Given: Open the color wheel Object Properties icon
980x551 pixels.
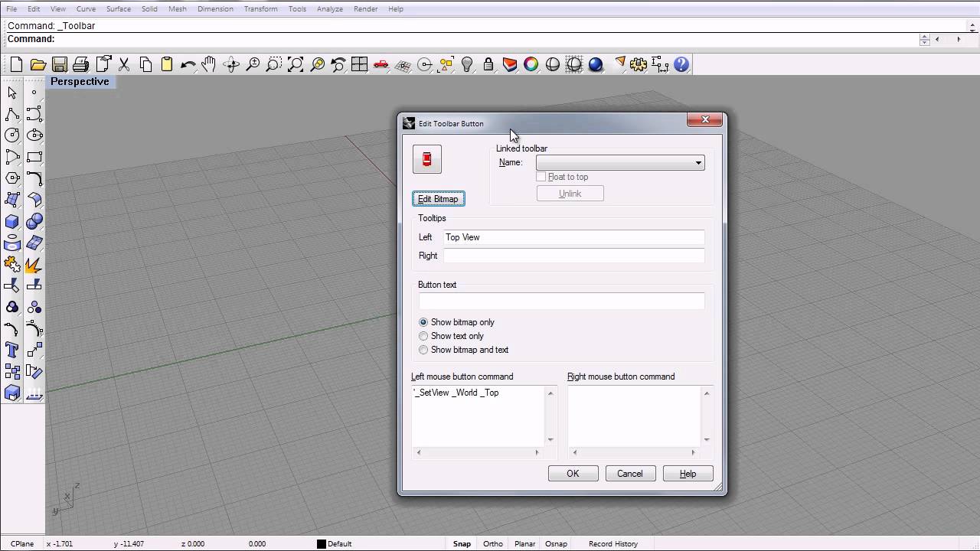Looking at the screenshot, I should point(531,65).
